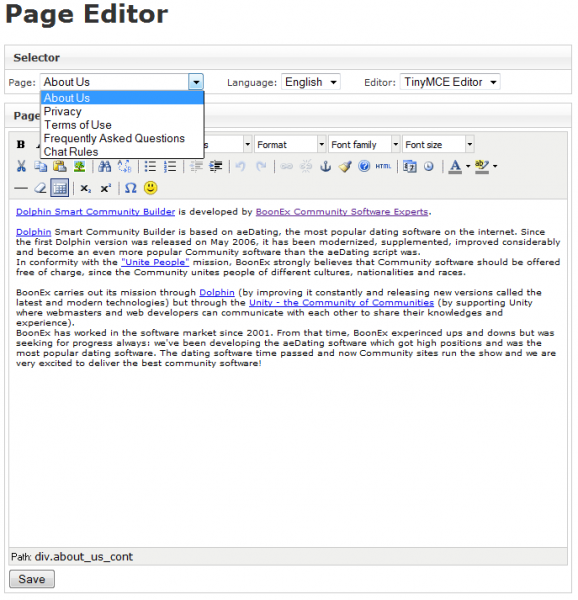Clean up messy code with broom icon

pos(345,166)
